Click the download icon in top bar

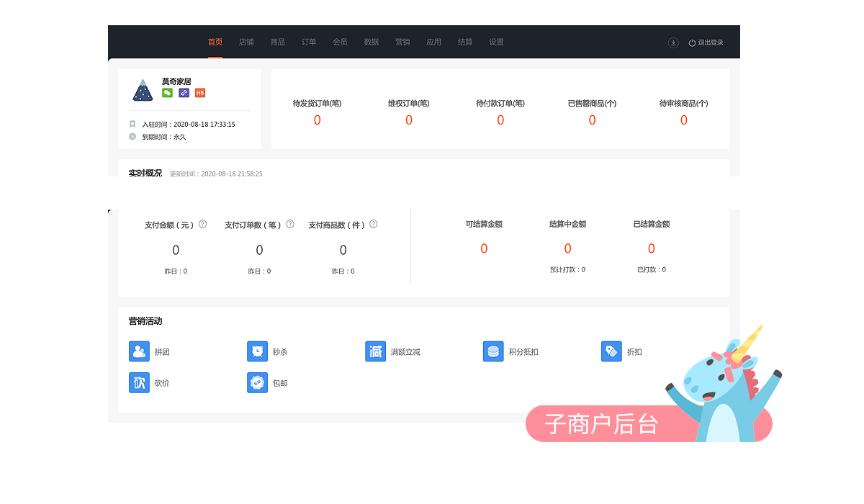[673, 42]
